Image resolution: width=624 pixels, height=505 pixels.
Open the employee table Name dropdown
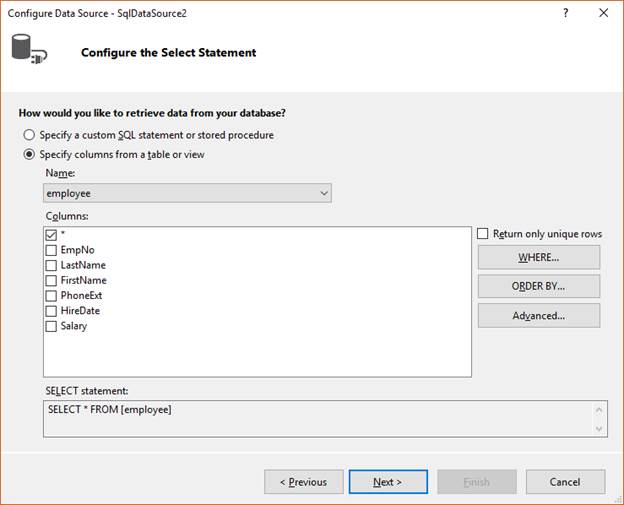pos(187,193)
